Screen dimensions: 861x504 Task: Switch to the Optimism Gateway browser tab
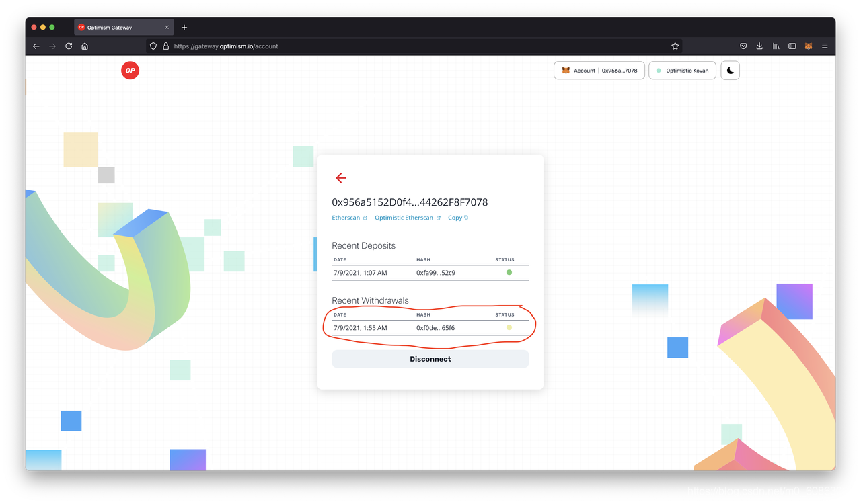(x=123, y=28)
